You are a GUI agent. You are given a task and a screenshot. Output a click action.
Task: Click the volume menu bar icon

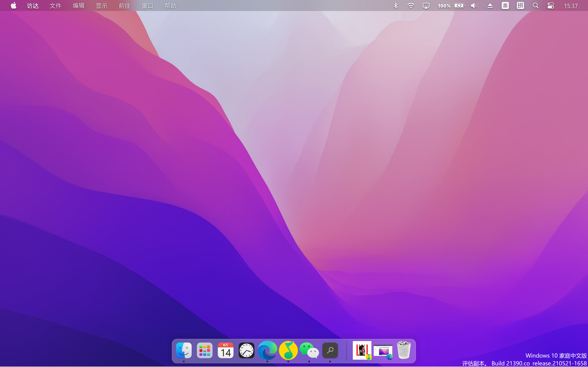pos(474,5)
